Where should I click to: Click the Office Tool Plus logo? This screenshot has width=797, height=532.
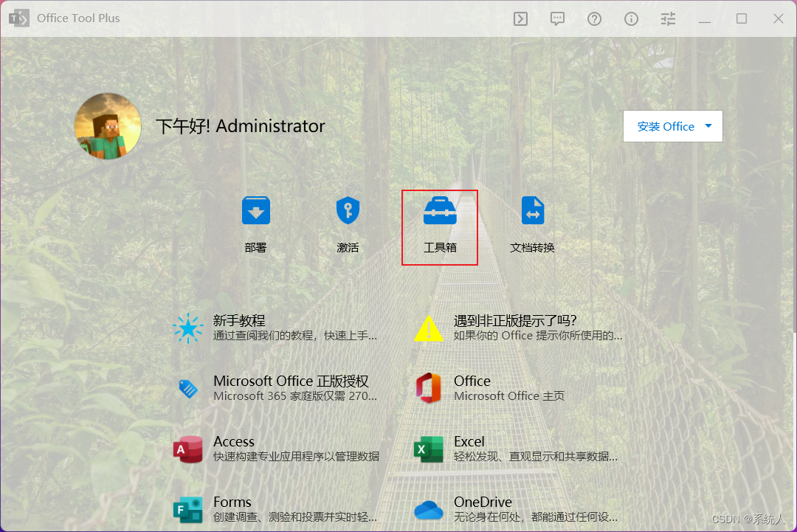pos(18,18)
